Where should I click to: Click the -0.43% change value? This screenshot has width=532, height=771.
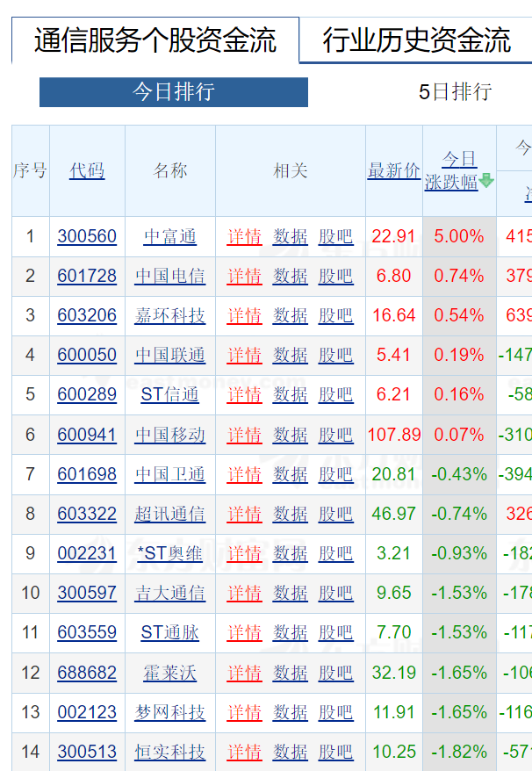(x=459, y=474)
